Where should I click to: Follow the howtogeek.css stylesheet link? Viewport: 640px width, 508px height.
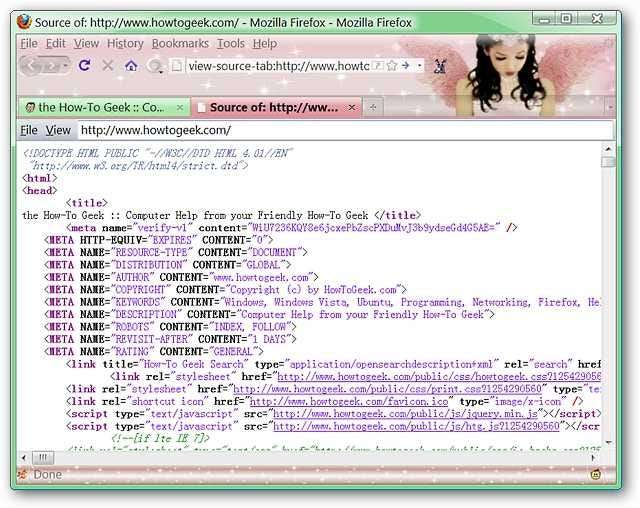[x=439, y=377]
